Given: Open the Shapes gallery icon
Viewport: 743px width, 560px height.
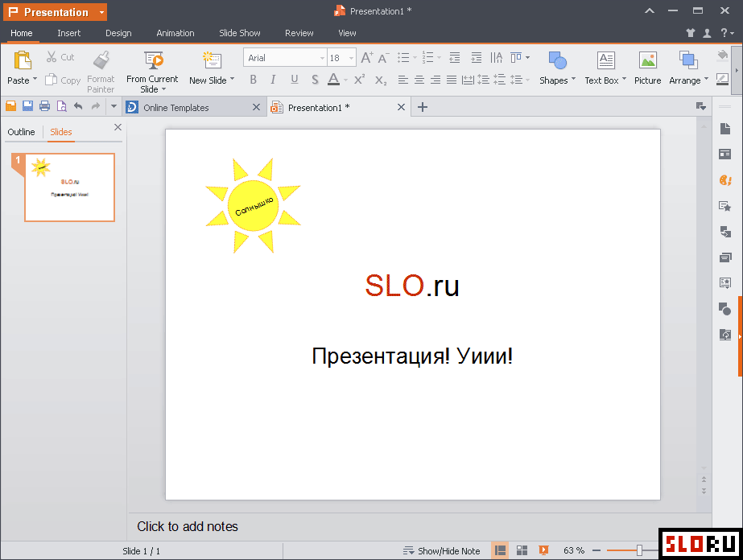Looking at the screenshot, I should (557, 60).
